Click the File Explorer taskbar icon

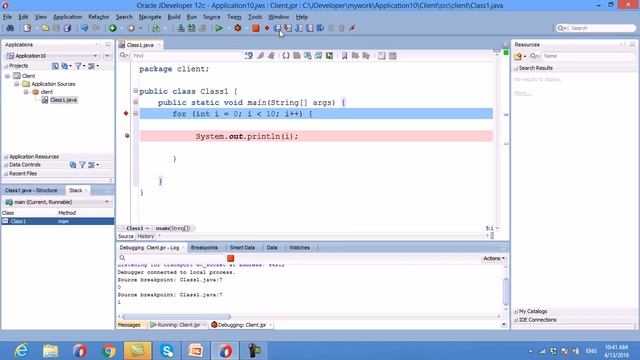[51, 351]
